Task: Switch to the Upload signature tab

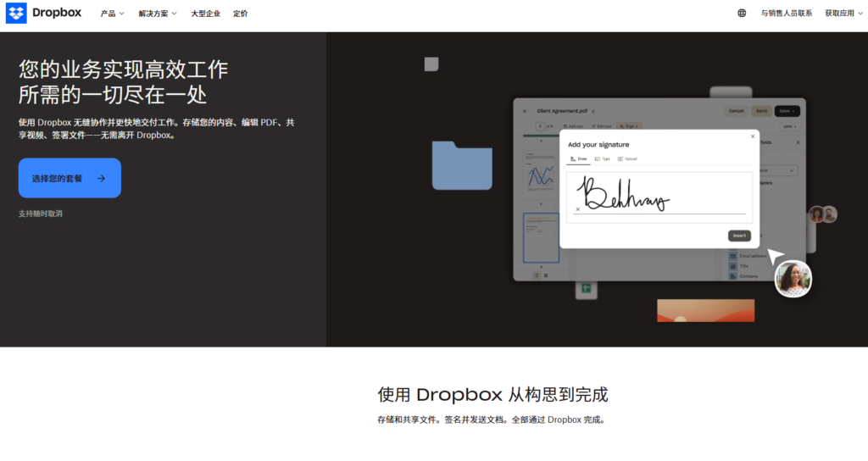Action: click(x=627, y=158)
